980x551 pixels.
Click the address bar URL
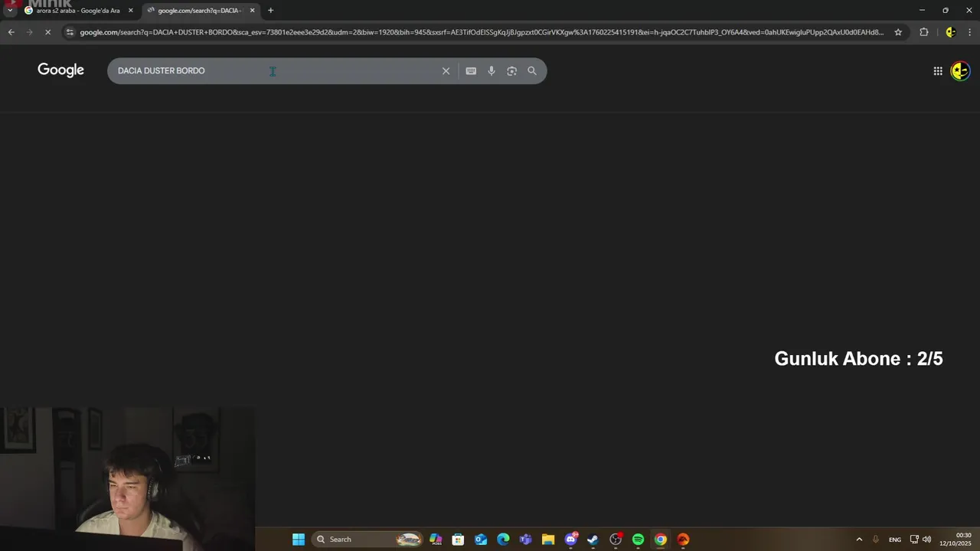482,32
